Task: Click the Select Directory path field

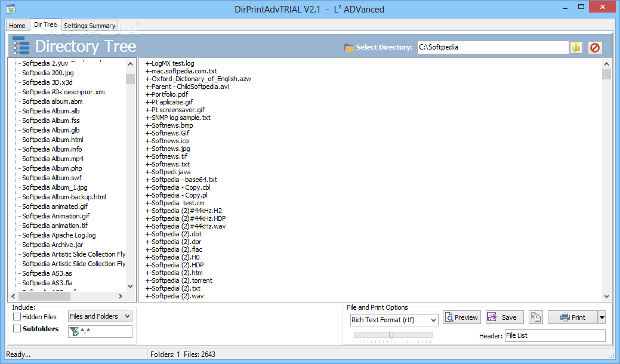Action: tap(493, 47)
